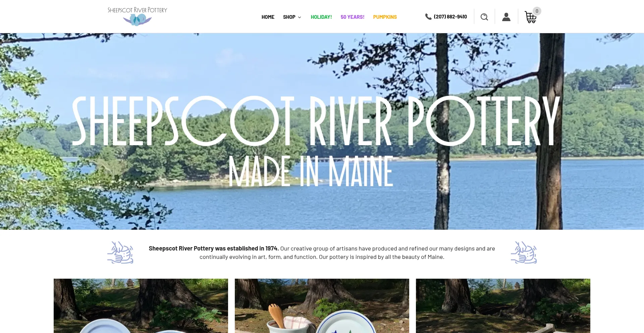Viewport: 644px width, 333px height.
Task: Open the 50 YEARS! menu link
Action: 353,17
